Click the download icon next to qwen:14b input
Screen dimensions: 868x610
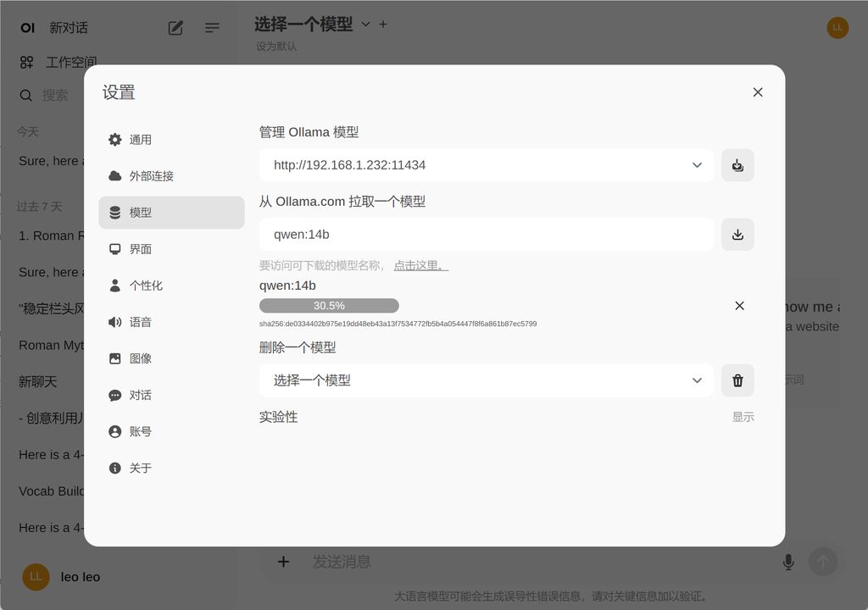point(737,235)
